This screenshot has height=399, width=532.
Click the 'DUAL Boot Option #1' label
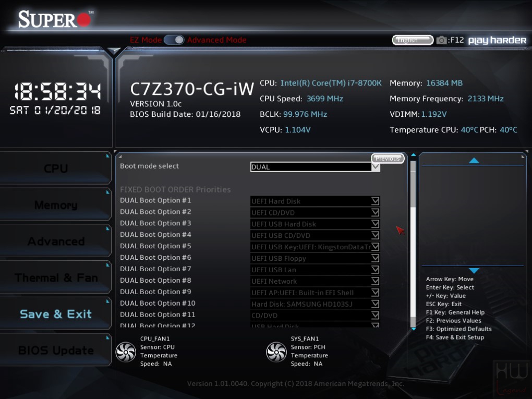[155, 200]
